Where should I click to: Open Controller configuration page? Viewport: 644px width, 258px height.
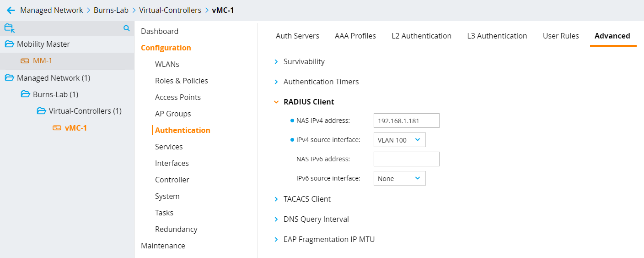172,180
